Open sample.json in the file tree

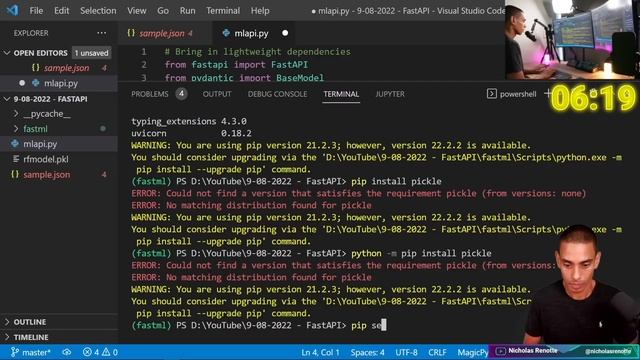[x=47, y=175]
